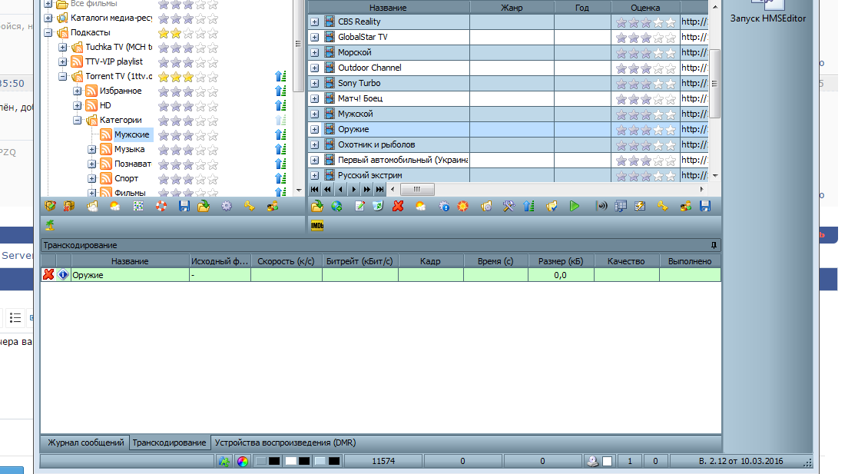Click the red X delete icon in right toolbar
868x474 pixels.
click(x=398, y=206)
